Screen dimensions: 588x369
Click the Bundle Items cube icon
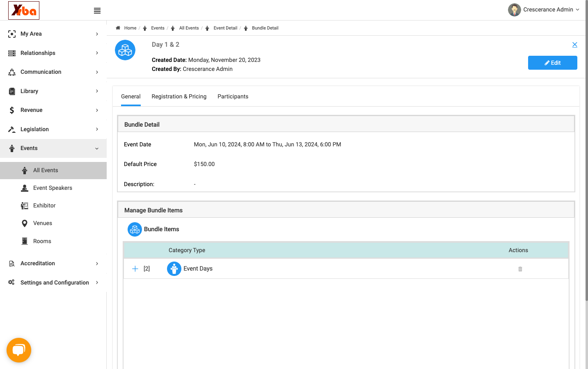[x=135, y=230]
